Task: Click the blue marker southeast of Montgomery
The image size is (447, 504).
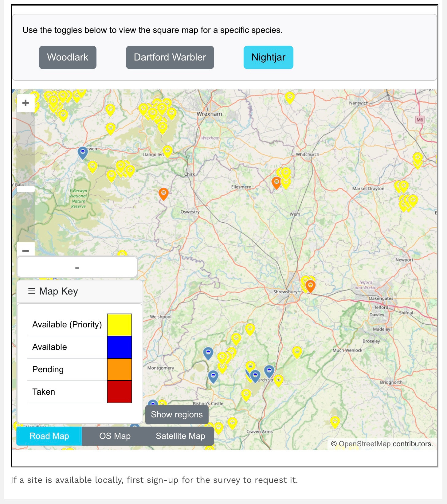Action: tap(213, 377)
